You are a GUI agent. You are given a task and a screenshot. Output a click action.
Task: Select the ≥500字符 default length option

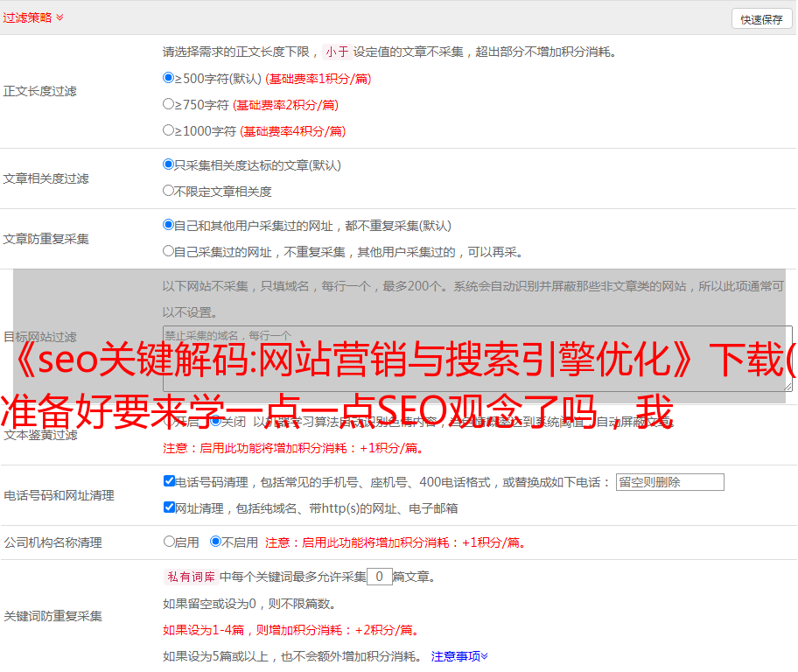(169, 78)
